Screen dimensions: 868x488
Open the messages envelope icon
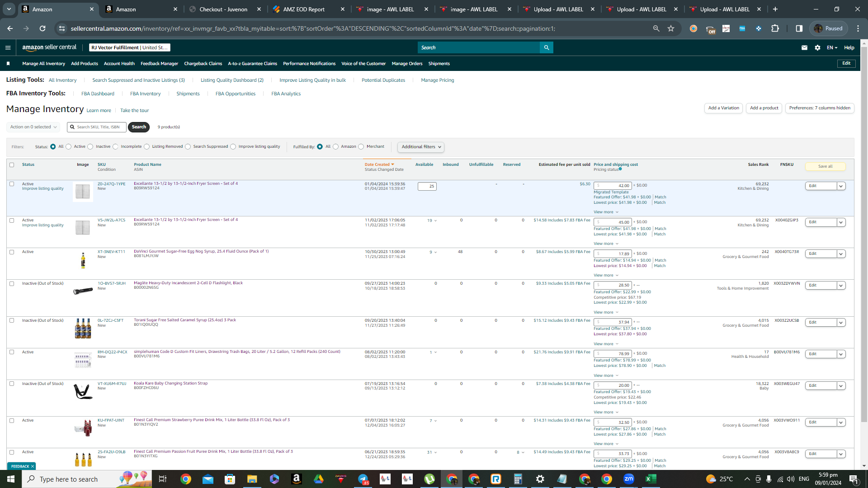(x=804, y=47)
